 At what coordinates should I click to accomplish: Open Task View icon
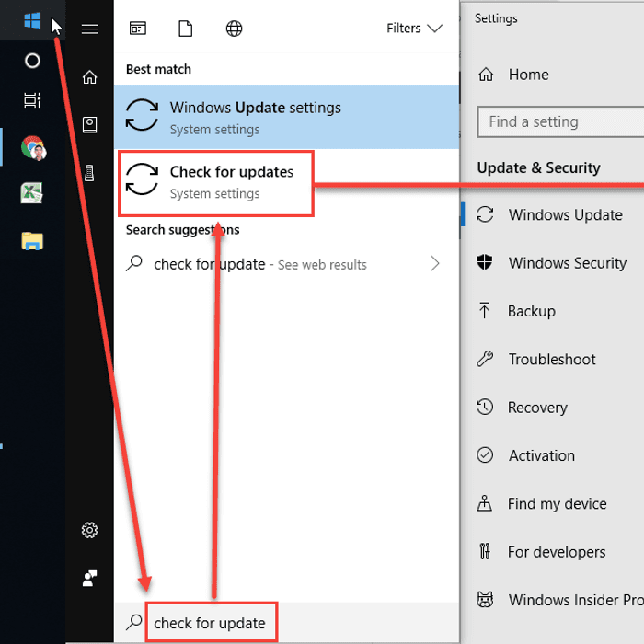pyautogui.click(x=32, y=99)
